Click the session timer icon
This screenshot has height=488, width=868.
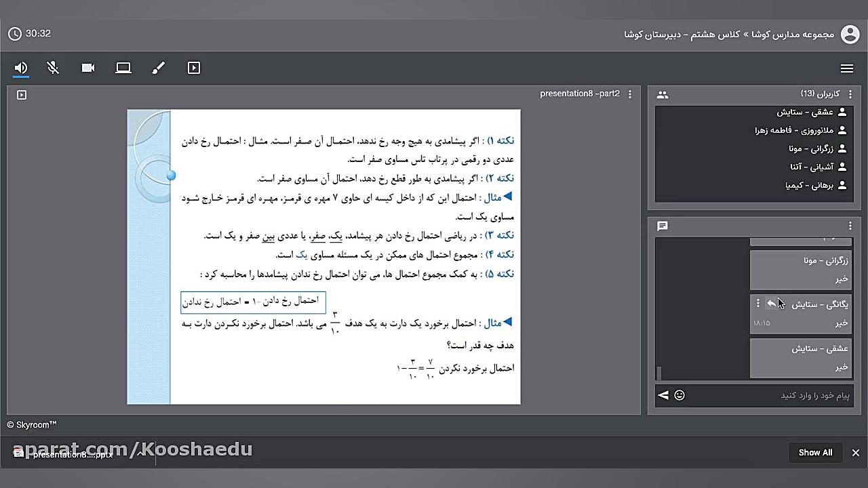coord(15,33)
